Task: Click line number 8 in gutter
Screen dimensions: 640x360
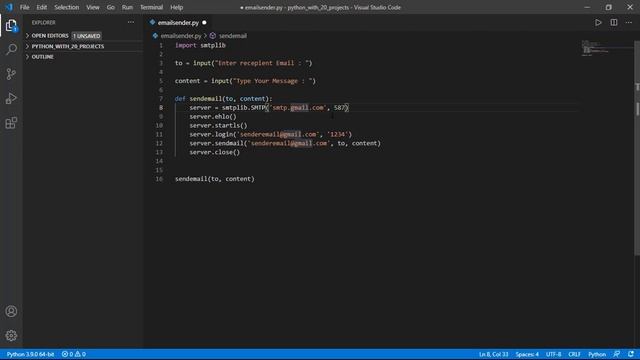Action: 161,108
